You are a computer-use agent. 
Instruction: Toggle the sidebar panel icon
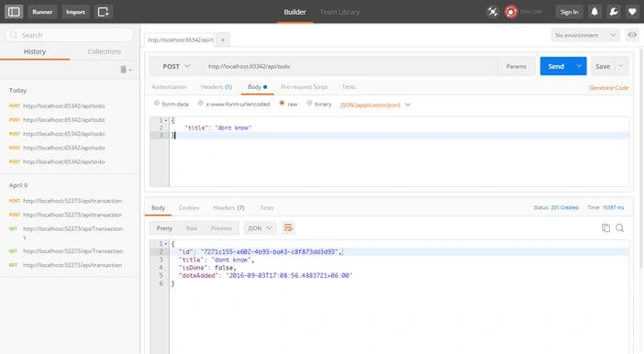click(14, 12)
